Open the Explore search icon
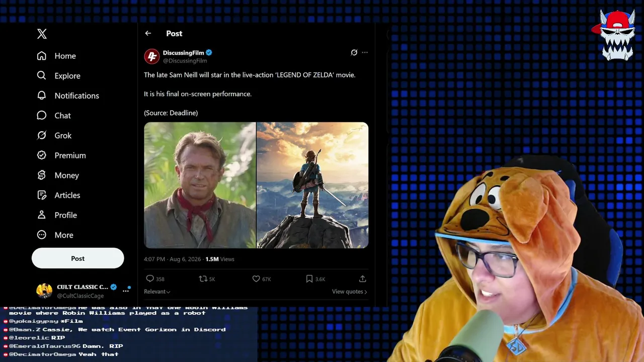Screen dimensions: 644x362 [x=42, y=75]
